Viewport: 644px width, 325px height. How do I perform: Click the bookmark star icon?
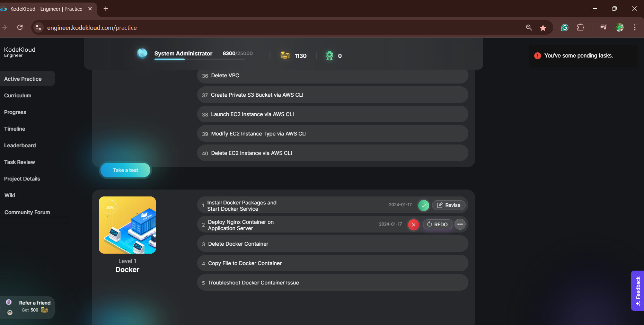543,28
